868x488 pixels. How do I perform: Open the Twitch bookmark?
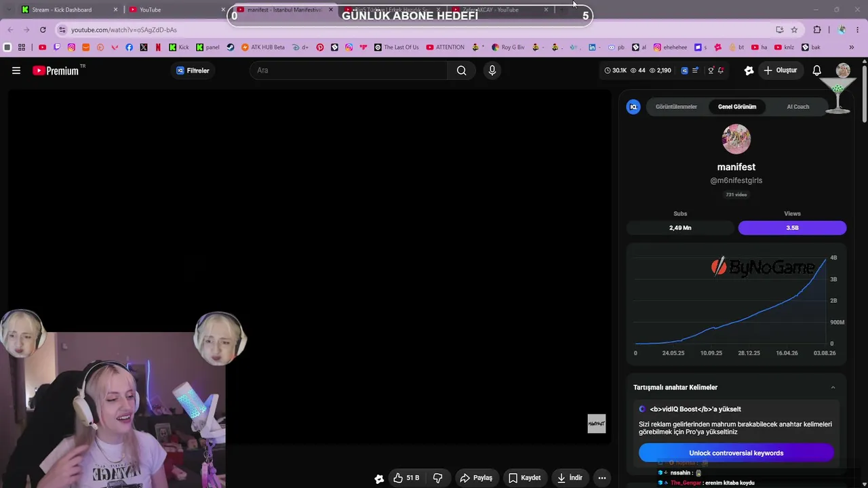click(57, 47)
